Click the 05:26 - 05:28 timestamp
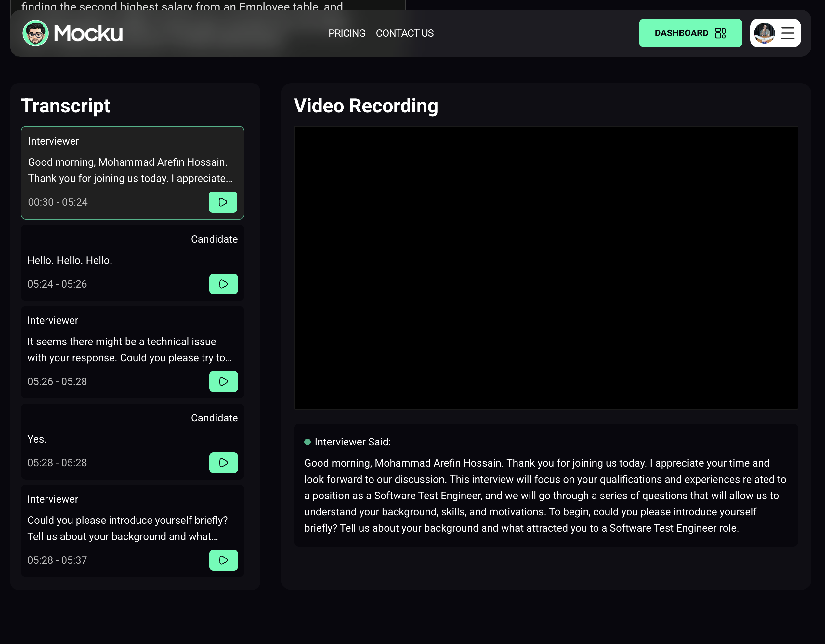This screenshot has width=825, height=644. 57,381
